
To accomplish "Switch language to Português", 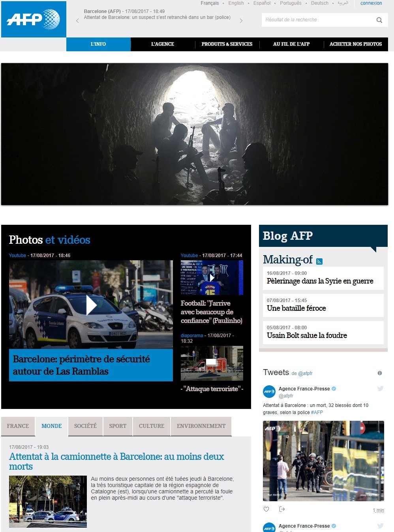I will [x=291, y=3].
